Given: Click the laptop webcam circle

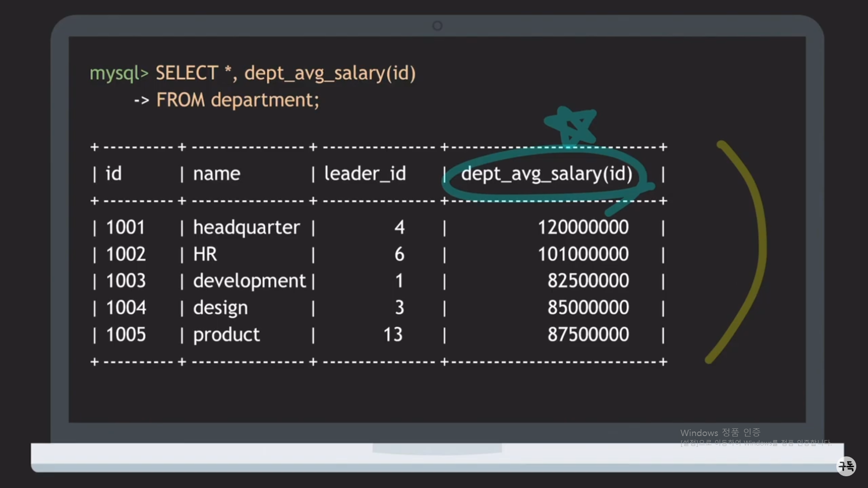Looking at the screenshot, I should 437,26.
